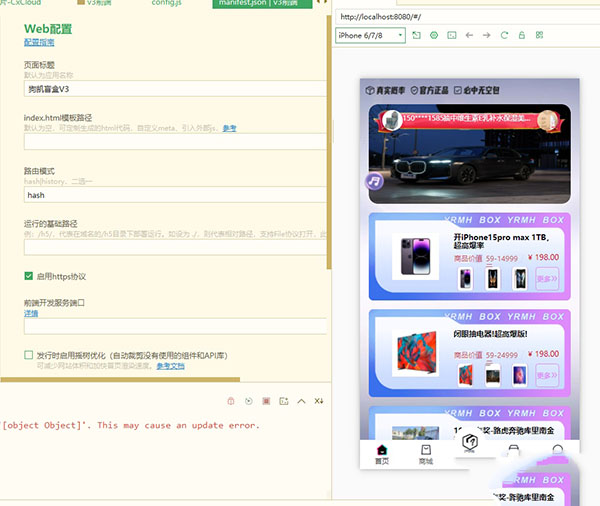Toggle the lock icon in the browser toolbar
600x506 pixels.
click(522, 35)
